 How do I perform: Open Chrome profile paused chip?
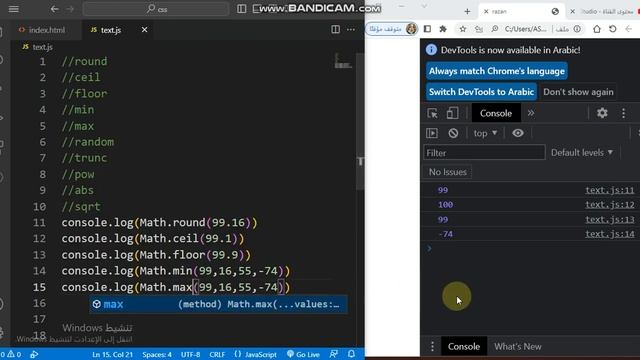pyautogui.click(x=392, y=29)
